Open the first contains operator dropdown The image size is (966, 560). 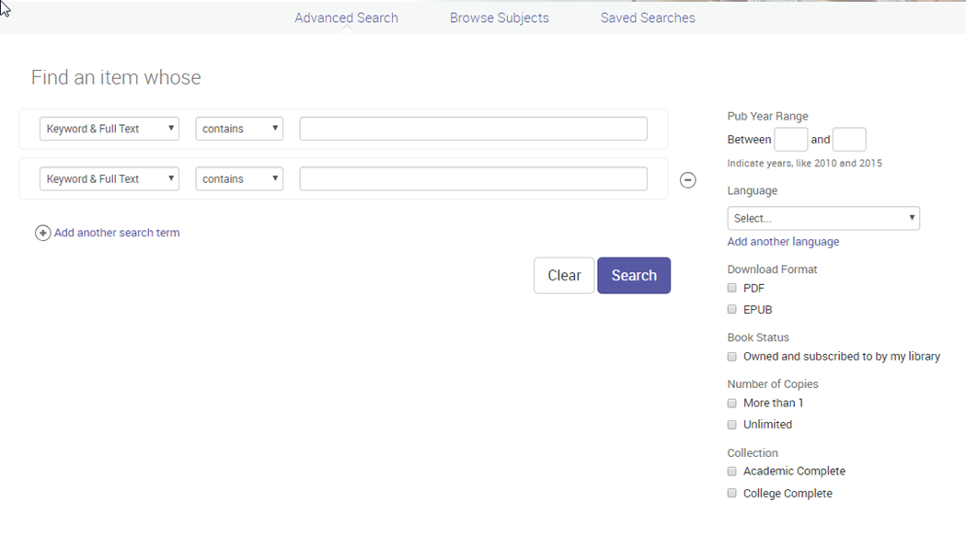point(239,128)
